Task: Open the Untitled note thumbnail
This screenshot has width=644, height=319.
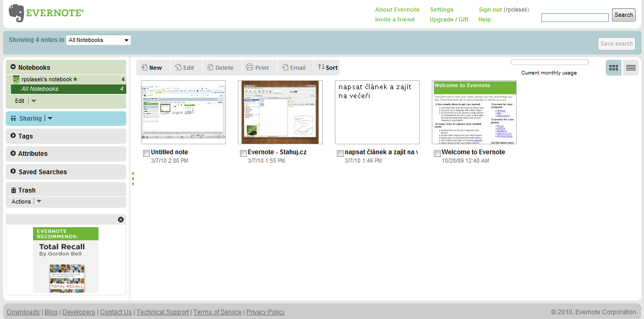Action: tap(183, 112)
